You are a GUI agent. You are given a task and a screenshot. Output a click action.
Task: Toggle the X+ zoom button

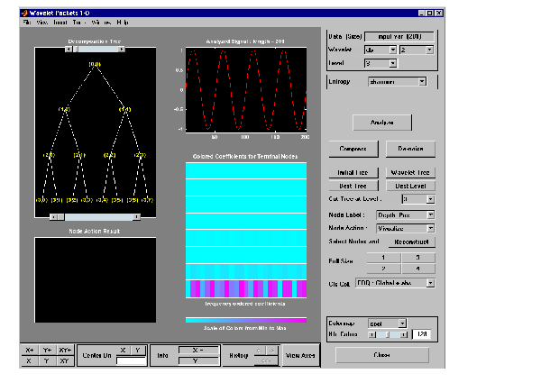click(x=30, y=349)
